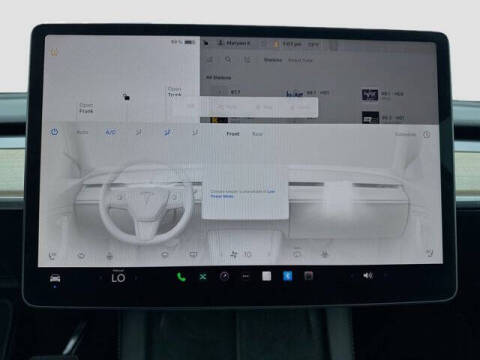
Task: Click the blue link in the climate message
Action: click(x=243, y=194)
